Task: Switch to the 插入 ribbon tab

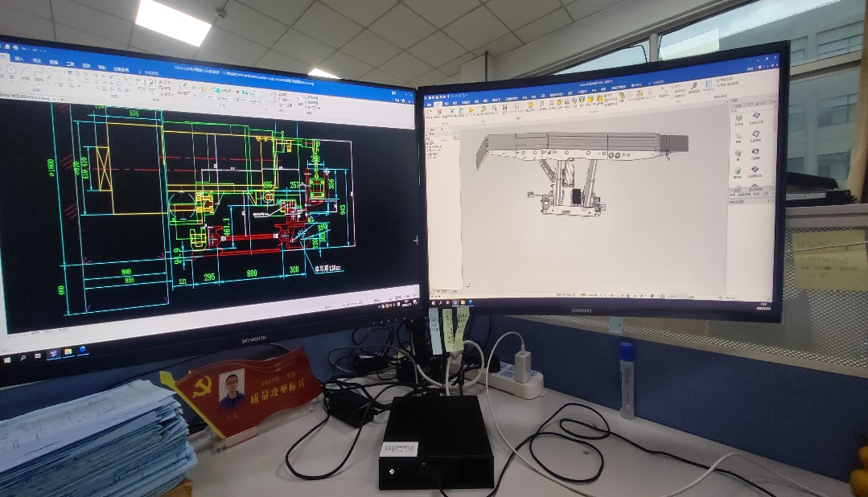Action: tap(20, 60)
